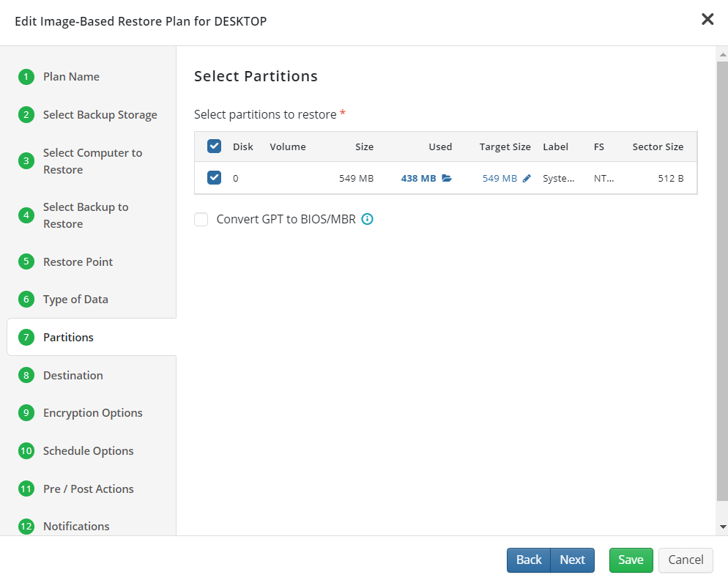Image resolution: width=728 pixels, height=583 pixels.
Task: Toggle the select-all partitions header checkbox
Action: [214, 146]
